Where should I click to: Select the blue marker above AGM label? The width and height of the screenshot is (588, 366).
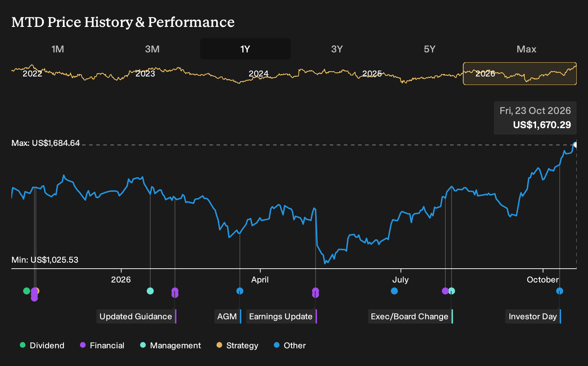[240, 291]
